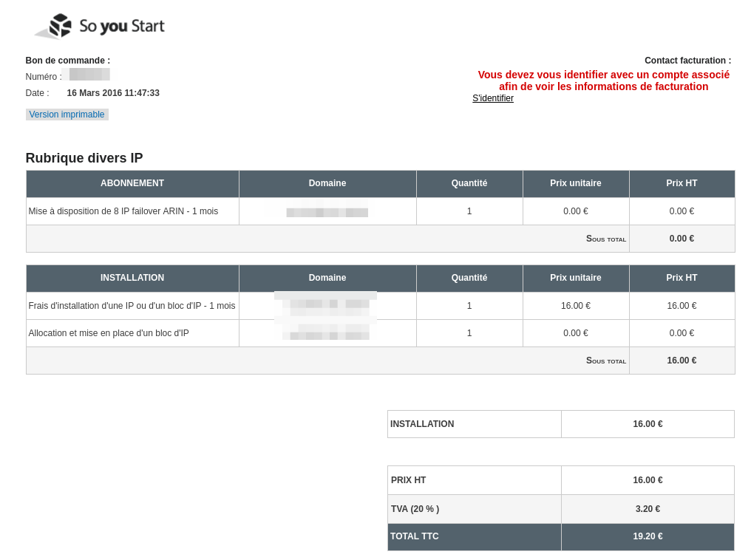The height and width of the screenshot is (560, 751).
Task: Click the Frais d'installation row description
Action: [132, 306]
